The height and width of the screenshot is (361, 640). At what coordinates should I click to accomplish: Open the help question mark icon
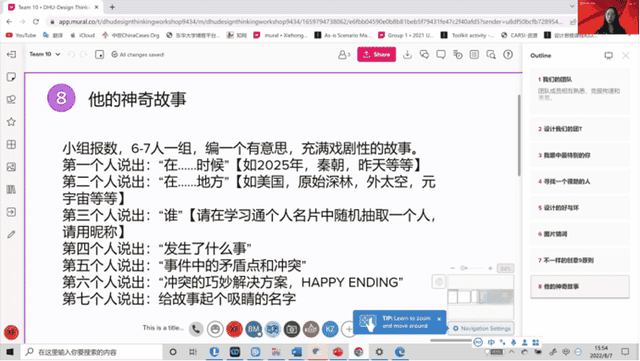(508, 54)
